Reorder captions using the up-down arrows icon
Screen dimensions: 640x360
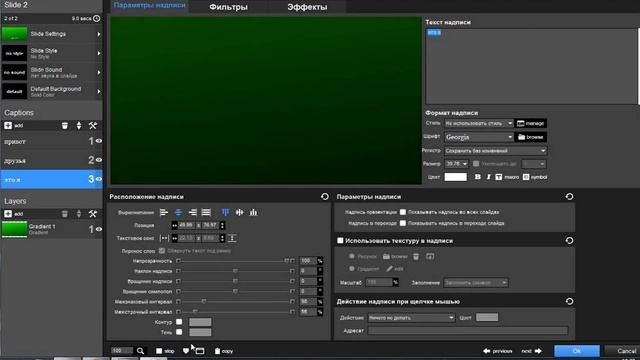pyautogui.click(x=79, y=126)
